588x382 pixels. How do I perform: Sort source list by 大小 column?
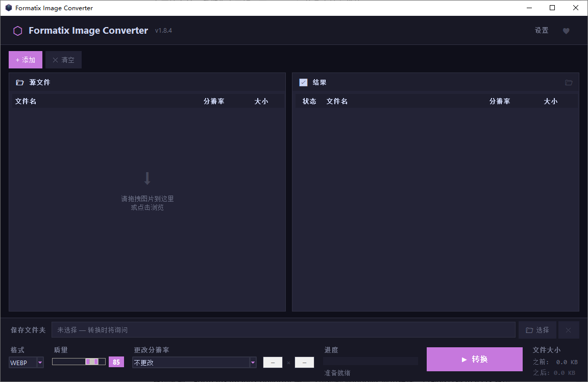point(261,101)
